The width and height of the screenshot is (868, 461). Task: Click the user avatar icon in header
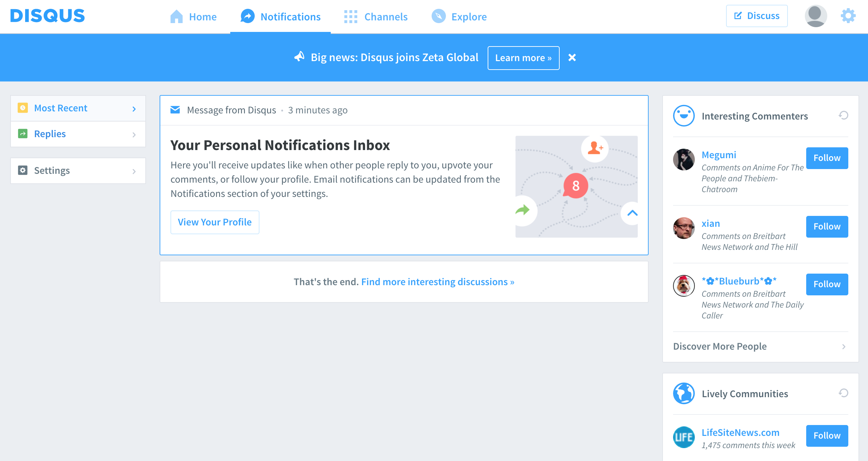point(816,16)
